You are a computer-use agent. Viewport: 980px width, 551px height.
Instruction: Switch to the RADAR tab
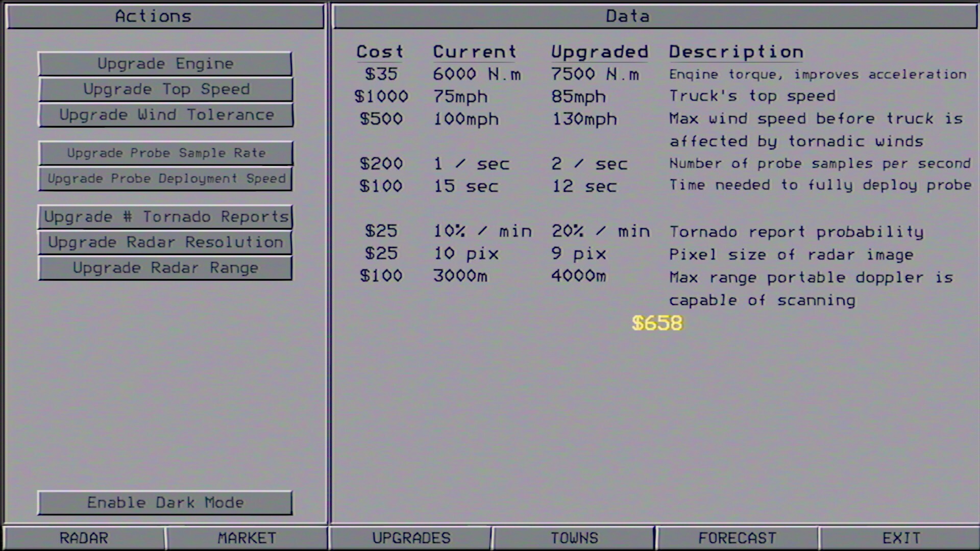coord(83,537)
